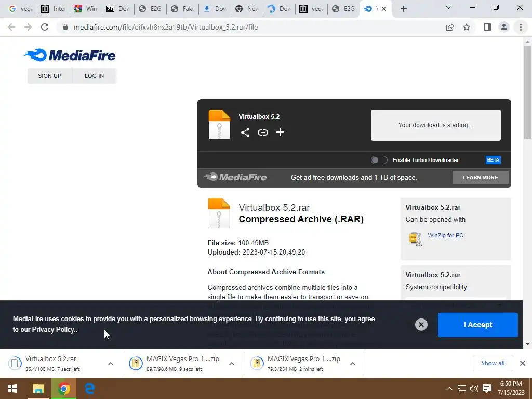This screenshot has height=399, width=532.
Task: Switch to the 'Fake' tab
Action: [182, 9]
